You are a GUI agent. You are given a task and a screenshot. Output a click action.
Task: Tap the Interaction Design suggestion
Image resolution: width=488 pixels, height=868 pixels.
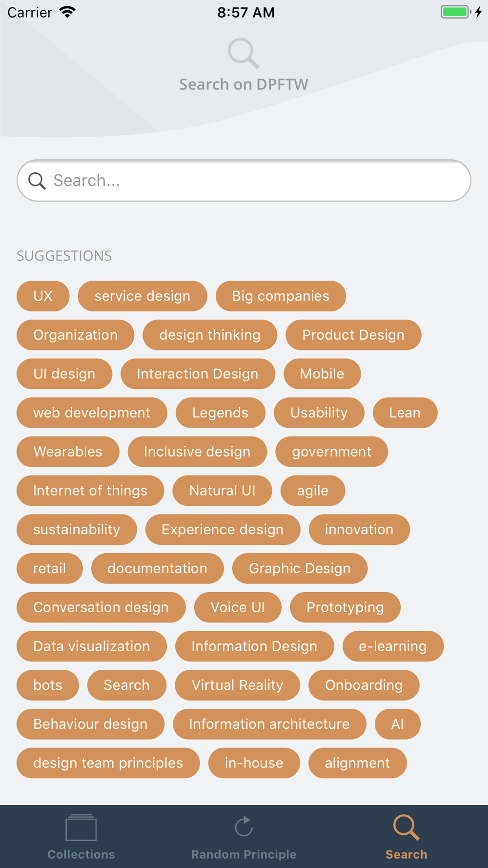click(198, 374)
